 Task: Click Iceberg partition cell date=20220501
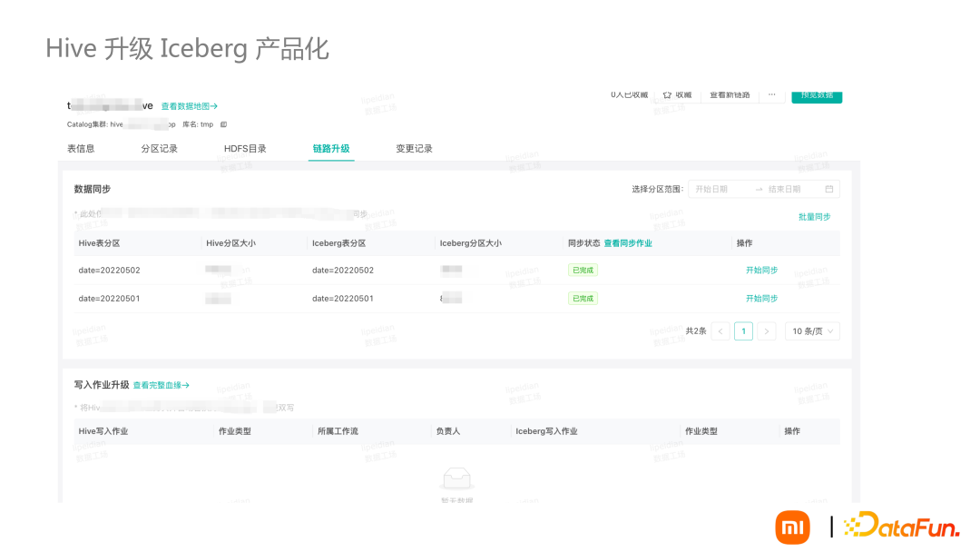pyautogui.click(x=343, y=298)
